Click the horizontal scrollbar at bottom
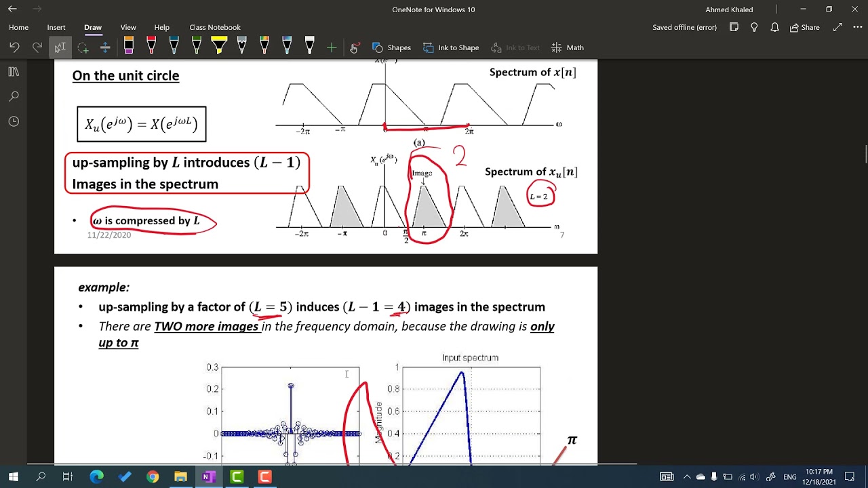The height and width of the screenshot is (488, 868). click(x=332, y=464)
